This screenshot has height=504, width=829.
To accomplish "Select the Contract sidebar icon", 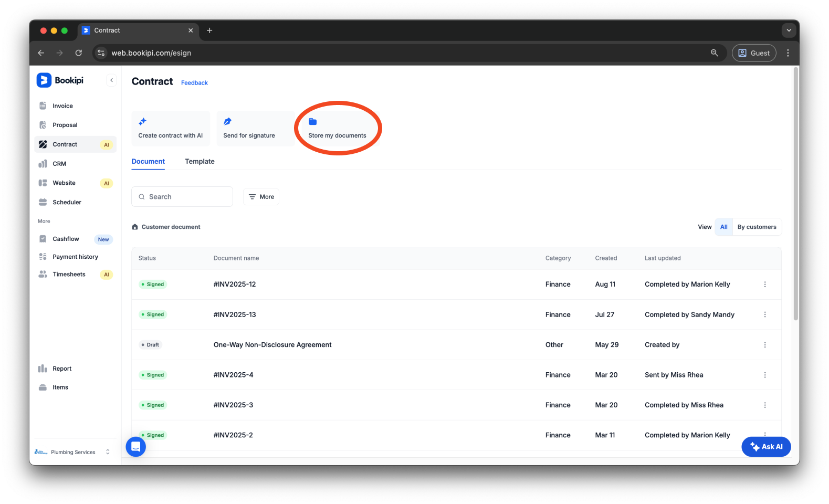I will [43, 144].
